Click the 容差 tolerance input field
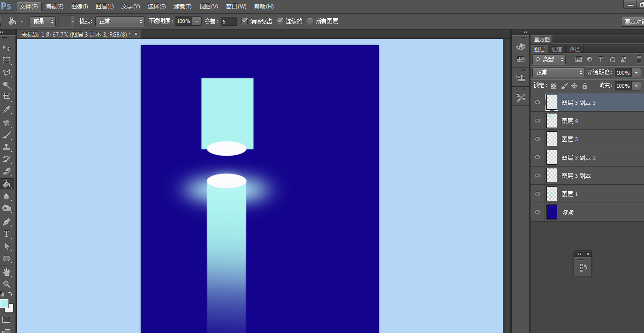 229,21
